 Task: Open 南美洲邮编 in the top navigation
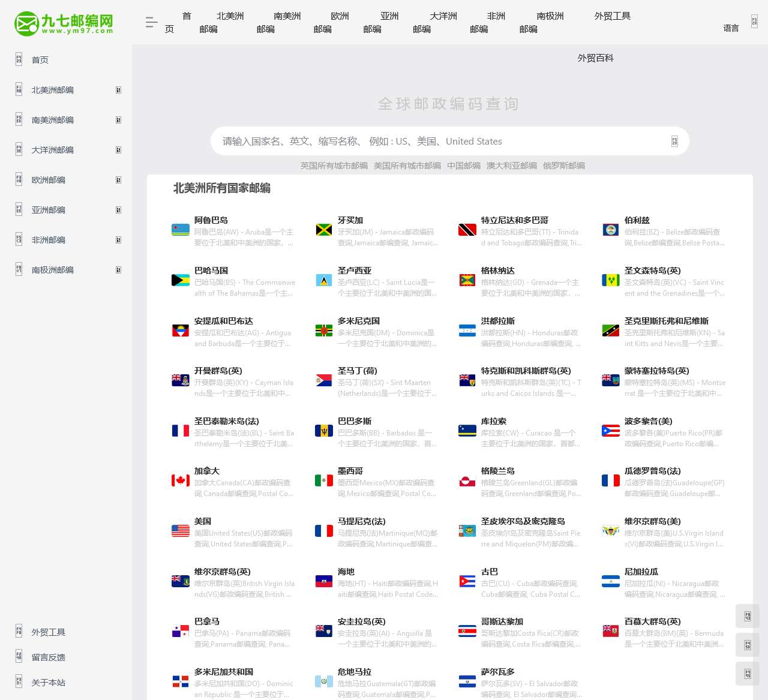tap(278, 22)
